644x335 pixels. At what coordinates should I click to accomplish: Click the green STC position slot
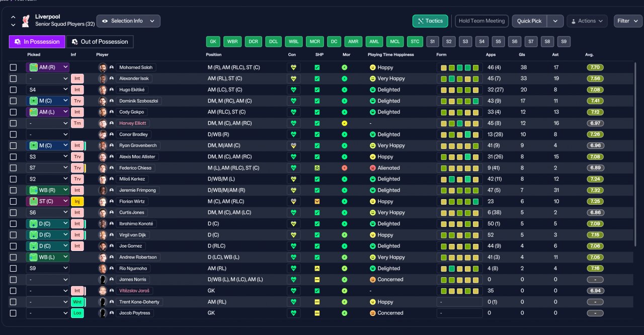pyautogui.click(x=414, y=42)
